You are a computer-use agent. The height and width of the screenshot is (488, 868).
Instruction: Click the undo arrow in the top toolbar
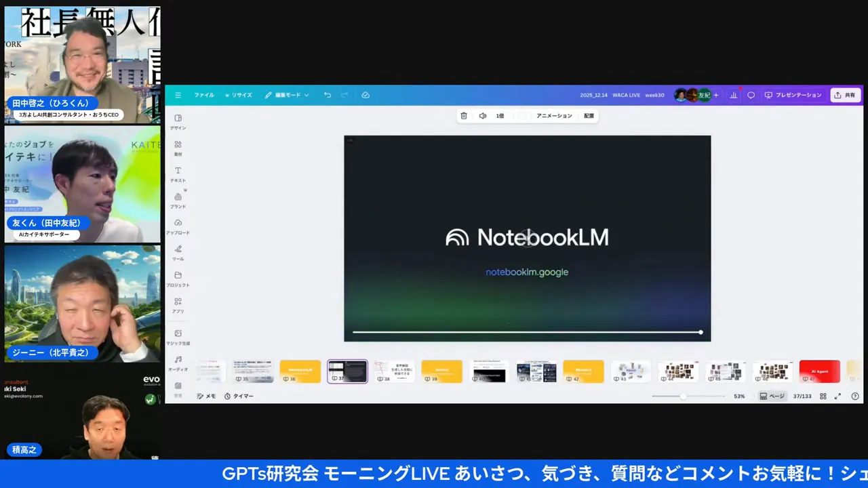pos(328,95)
